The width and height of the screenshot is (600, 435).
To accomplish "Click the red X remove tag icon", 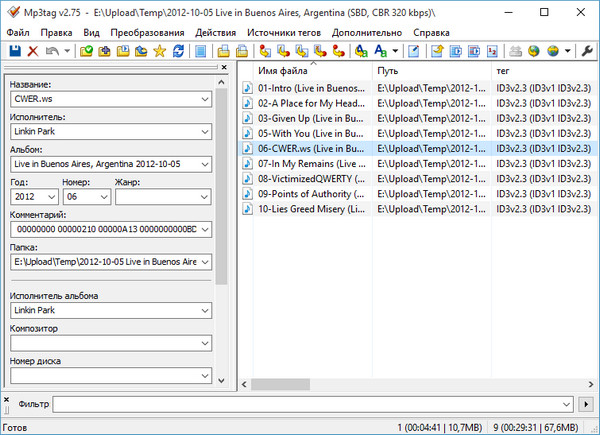I will point(32,50).
